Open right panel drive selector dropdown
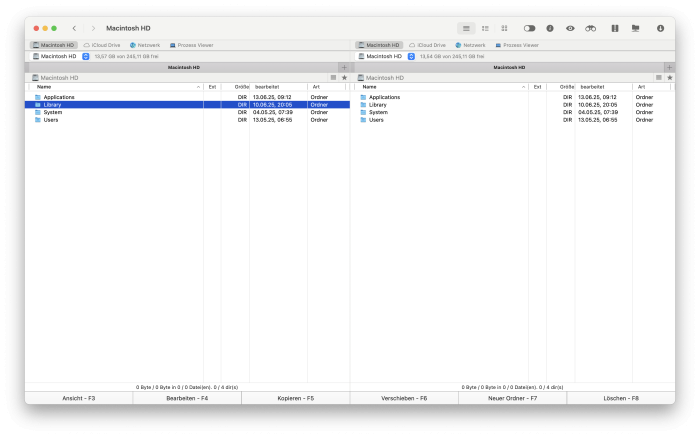 click(x=411, y=57)
